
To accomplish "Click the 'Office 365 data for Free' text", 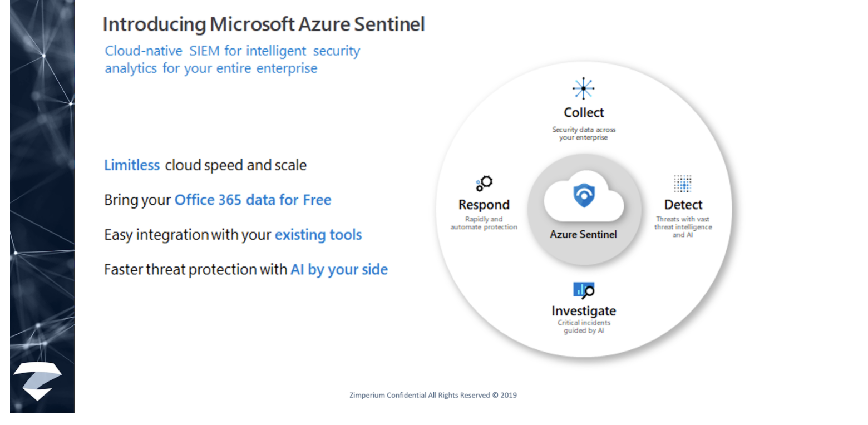I will [x=253, y=200].
